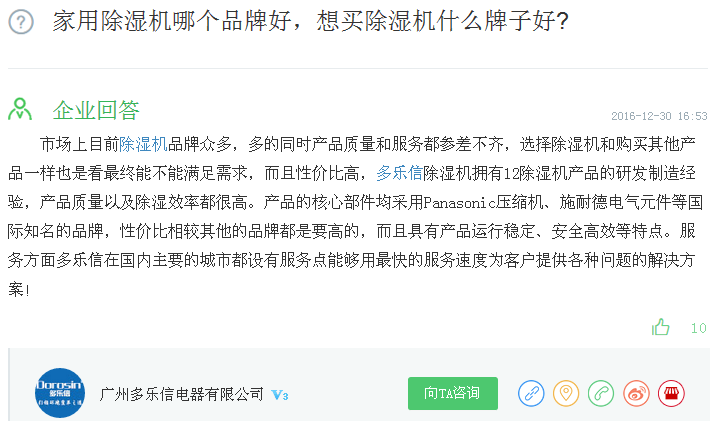The width and height of the screenshot is (717, 421).
Task: Click the green user icon near 企业回答
Action: pos(20,109)
